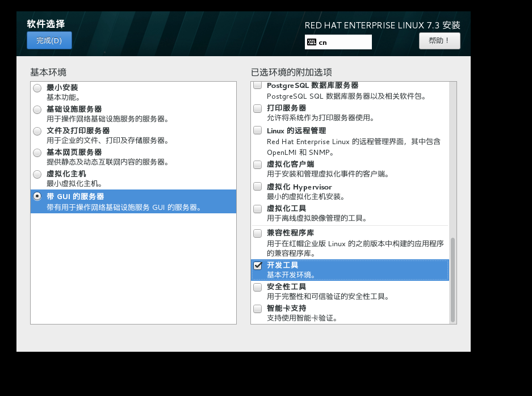Check the Linux 的远程管理 checkbox
Screen dimensions: 532x396
pyautogui.click(x=258, y=130)
